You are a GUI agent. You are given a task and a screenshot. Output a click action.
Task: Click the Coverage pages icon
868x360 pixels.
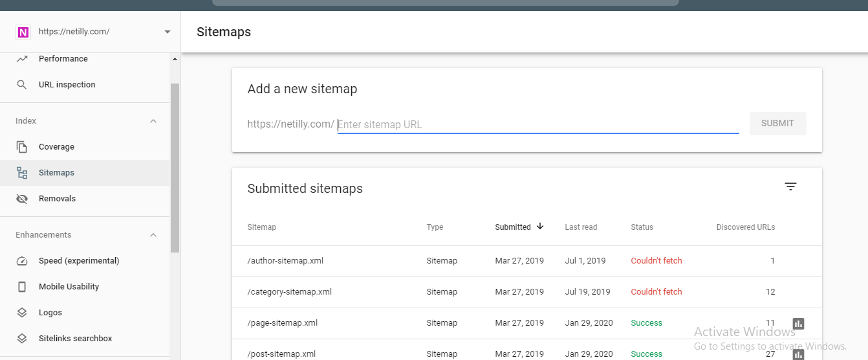[x=22, y=147]
